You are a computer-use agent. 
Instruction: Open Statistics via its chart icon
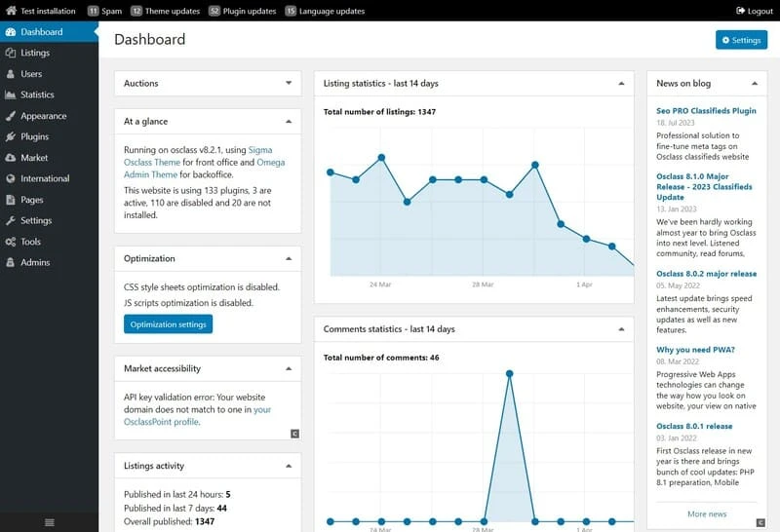coord(10,95)
